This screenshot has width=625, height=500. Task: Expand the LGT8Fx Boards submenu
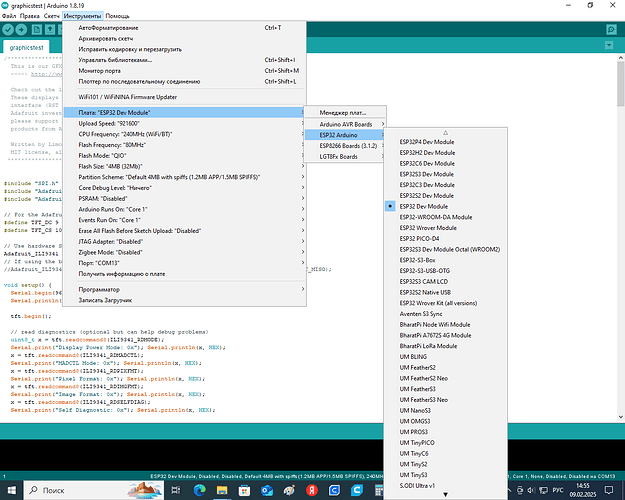pyautogui.click(x=345, y=157)
